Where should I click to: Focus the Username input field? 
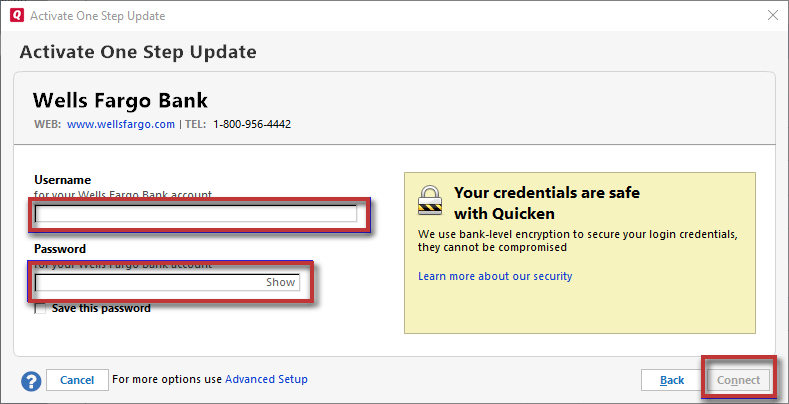[x=196, y=214]
